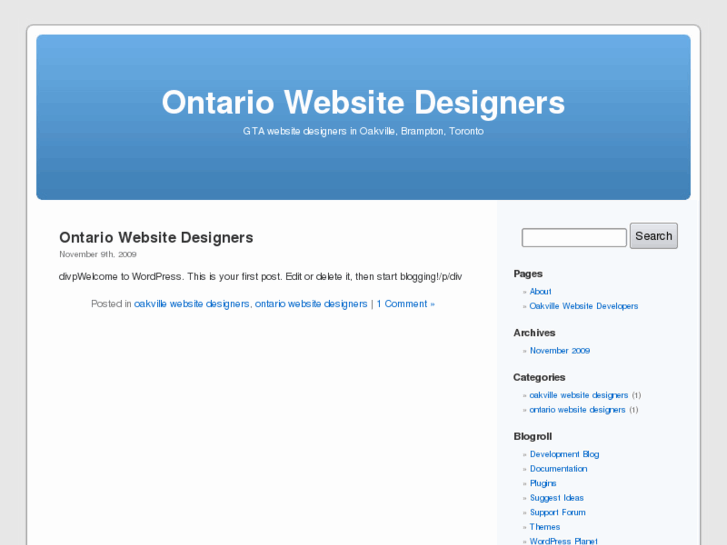Click the GTA website designers tagline text
Image resolution: width=727 pixels, height=545 pixels.
coord(363,131)
